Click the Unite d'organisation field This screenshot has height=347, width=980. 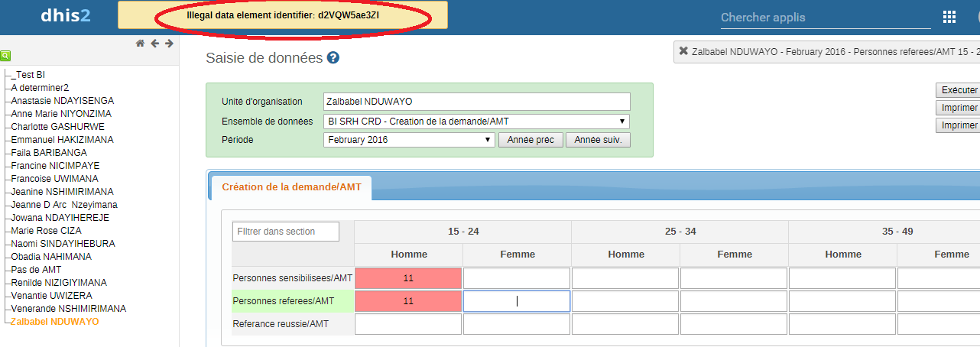(477, 102)
